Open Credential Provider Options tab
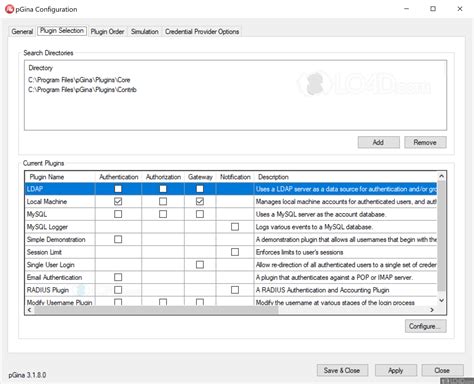474x384 pixels. click(x=202, y=32)
